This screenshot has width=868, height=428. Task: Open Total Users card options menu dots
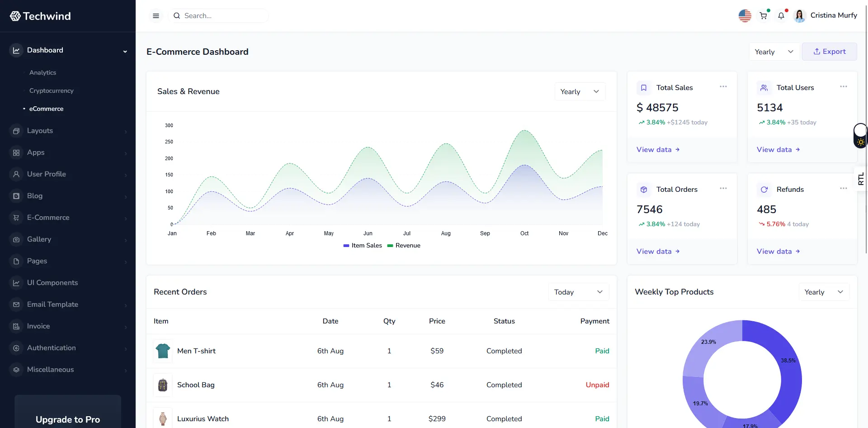844,86
